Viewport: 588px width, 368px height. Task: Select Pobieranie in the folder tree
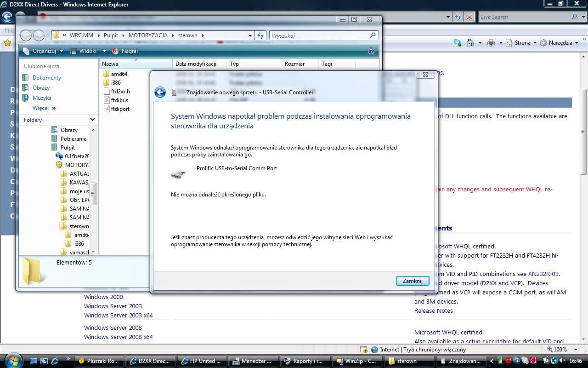(69, 138)
